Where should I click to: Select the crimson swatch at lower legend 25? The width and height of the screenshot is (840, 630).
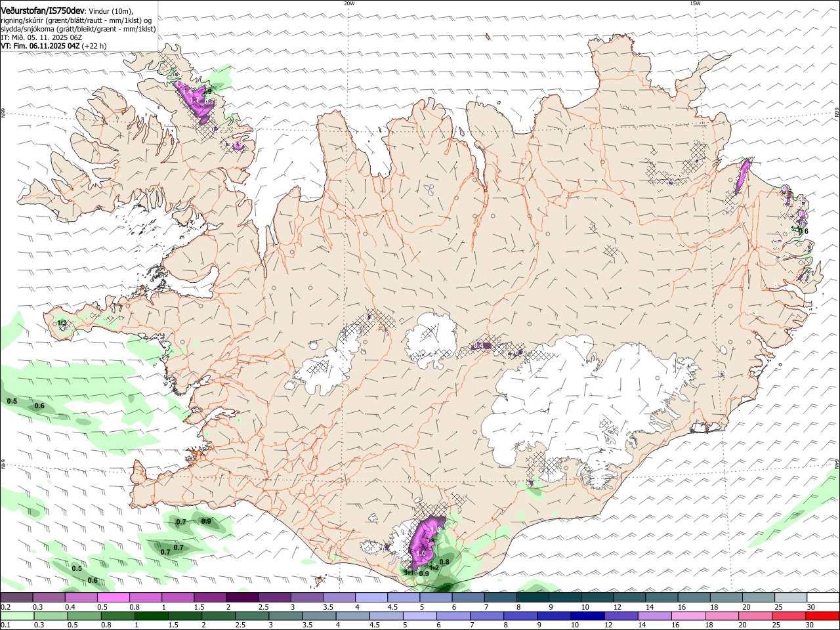789,616
